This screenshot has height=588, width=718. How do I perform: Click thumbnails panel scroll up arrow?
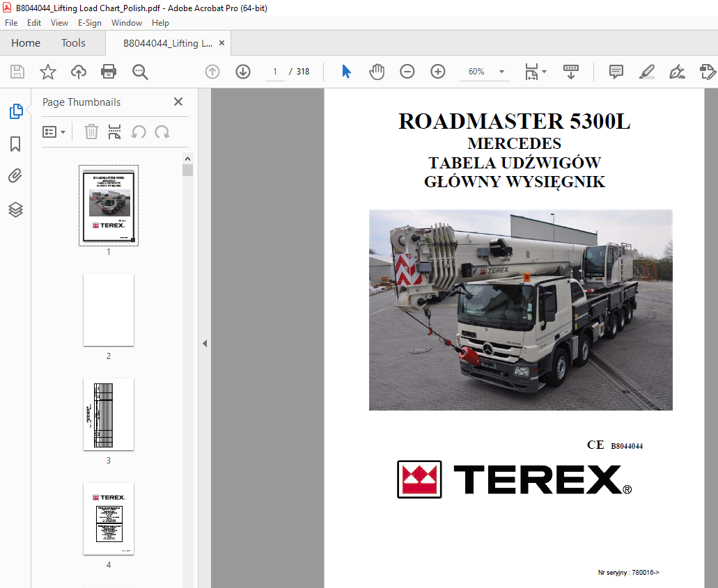coord(187,159)
